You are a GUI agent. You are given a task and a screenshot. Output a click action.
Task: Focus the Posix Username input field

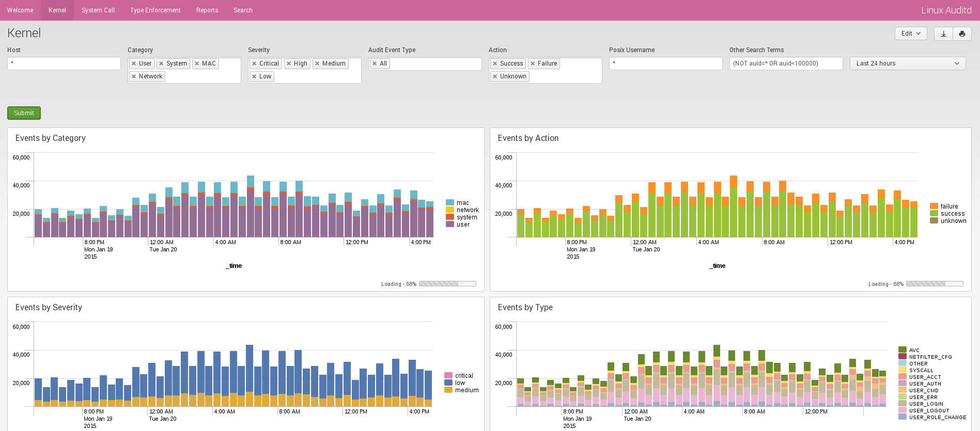(666, 63)
